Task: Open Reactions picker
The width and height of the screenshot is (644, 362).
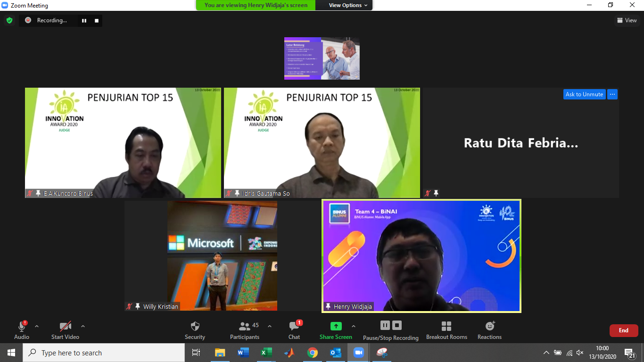Action: (489, 330)
